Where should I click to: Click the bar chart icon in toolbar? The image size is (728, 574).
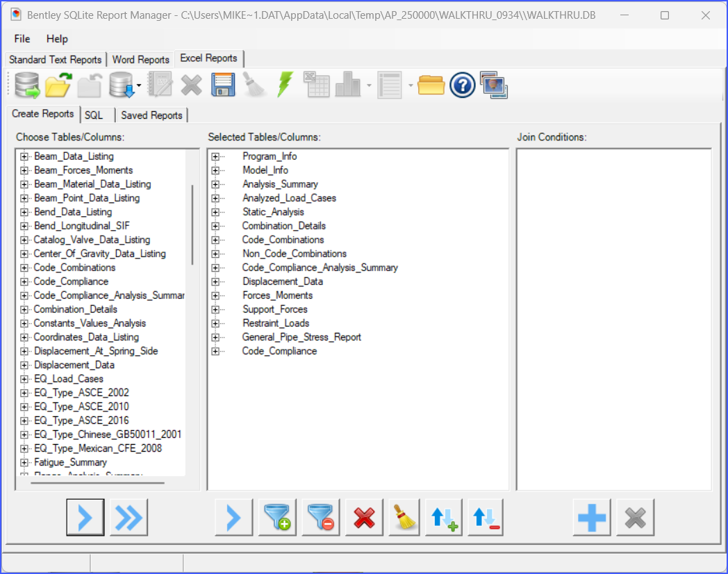click(348, 85)
